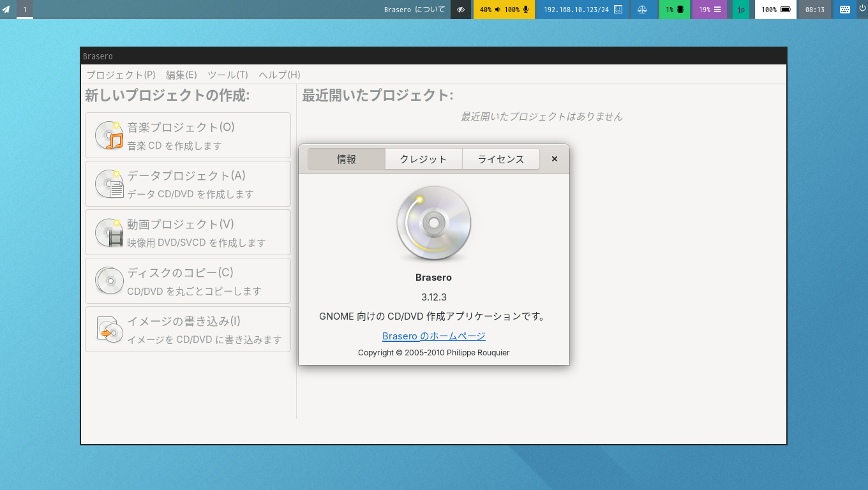Click the paper plane icon in top bar
This screenshot has height=490, width=868.
[6, 10]
